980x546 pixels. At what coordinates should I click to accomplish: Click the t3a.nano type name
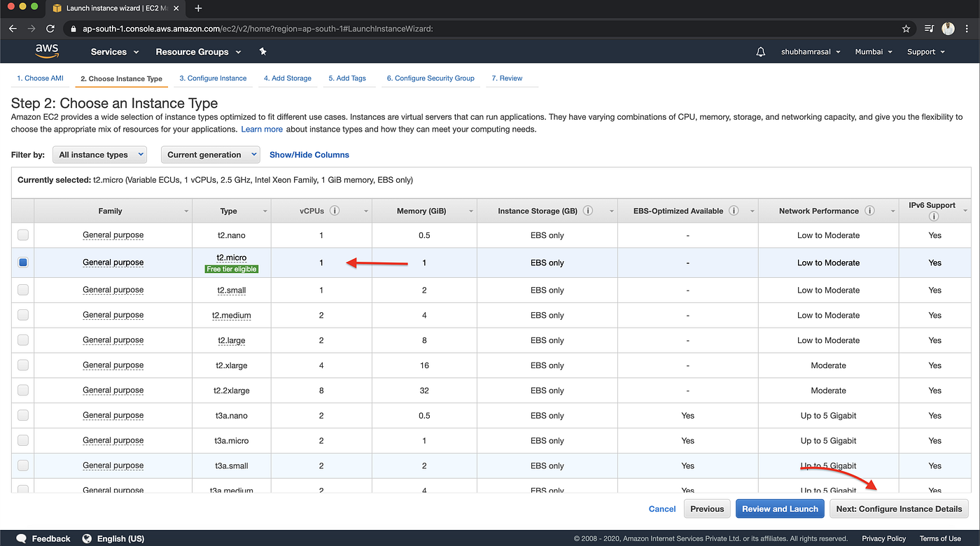[x=231, y=416]
